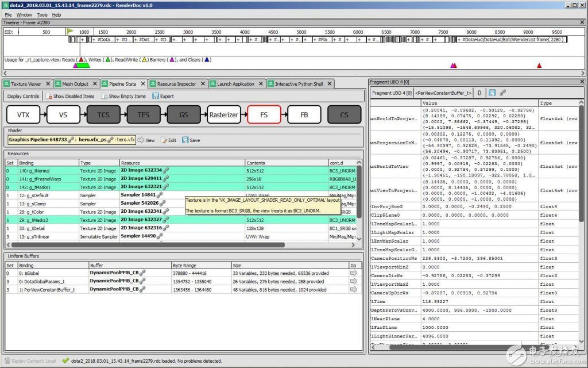Viewport: 588px width, 368px height.
Task: Switch to the Mesh Output tab
Action: (75, 83)
